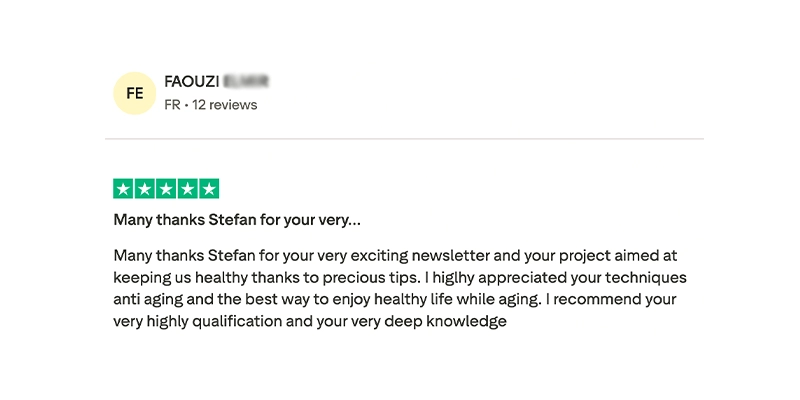Click the blurred surname next to FAOUZI
The height and width of the screenshot is (400, 800).
[246, 81]
